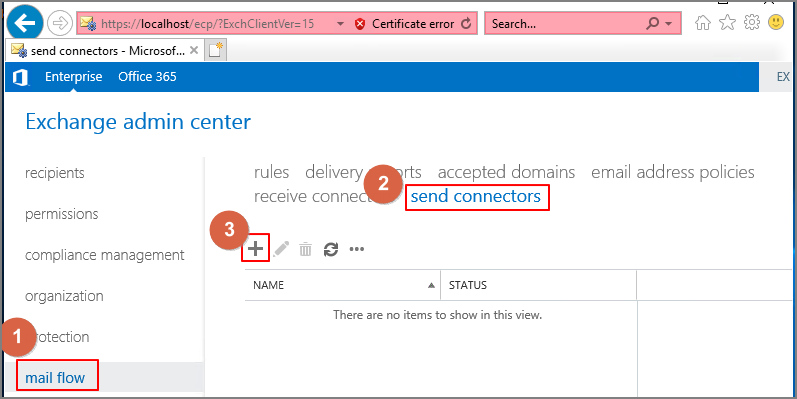This screenshot has width=797, height=399.
Task: Click the edit pencil icon
Action: [281, 249]
